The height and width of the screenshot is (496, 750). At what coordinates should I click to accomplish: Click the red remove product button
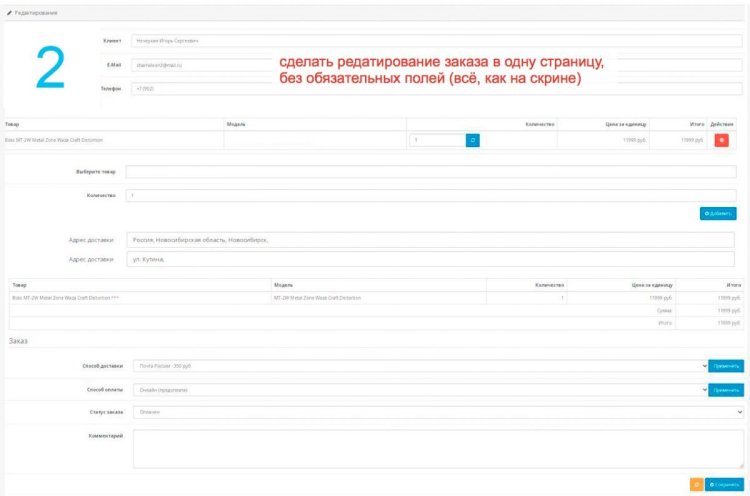tap(721, 141)
